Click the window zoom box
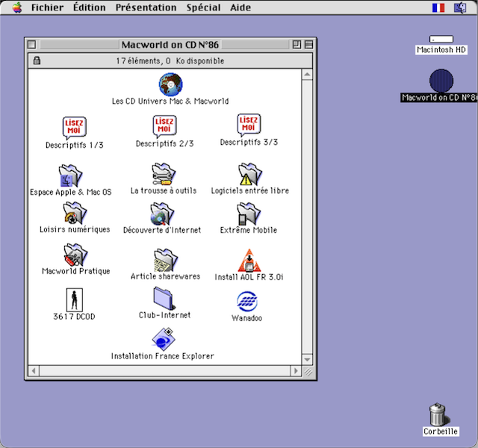Image resolution: width=478 pixels, height=448 pixels. 297,45
